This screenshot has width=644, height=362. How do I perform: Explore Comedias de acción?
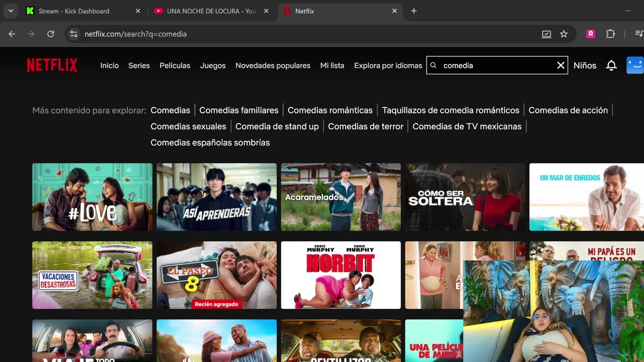point(568,110)
